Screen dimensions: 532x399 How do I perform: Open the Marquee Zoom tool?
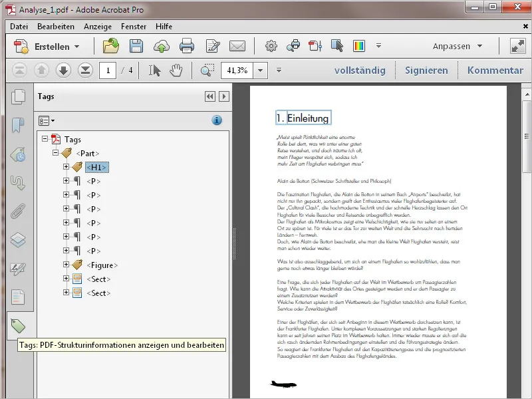pos(205,69)
